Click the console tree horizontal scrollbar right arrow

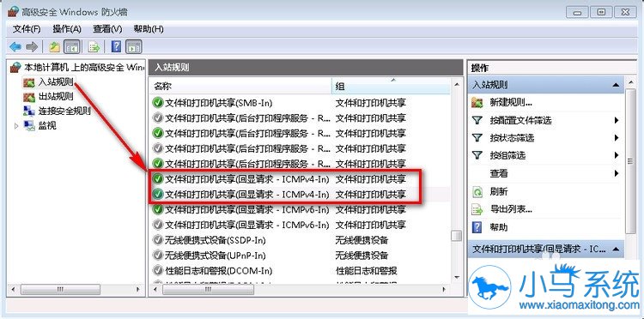click(x=138, y=290)
